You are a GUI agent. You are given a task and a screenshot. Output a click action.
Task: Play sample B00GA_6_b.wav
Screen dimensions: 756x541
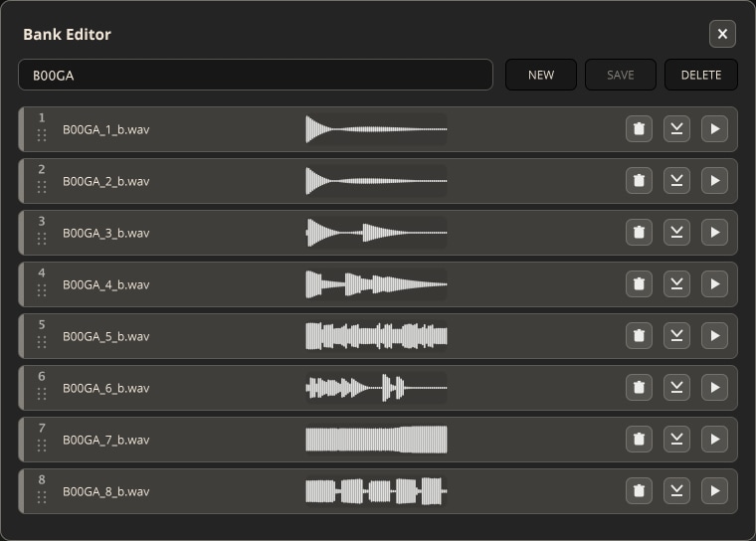714,387
